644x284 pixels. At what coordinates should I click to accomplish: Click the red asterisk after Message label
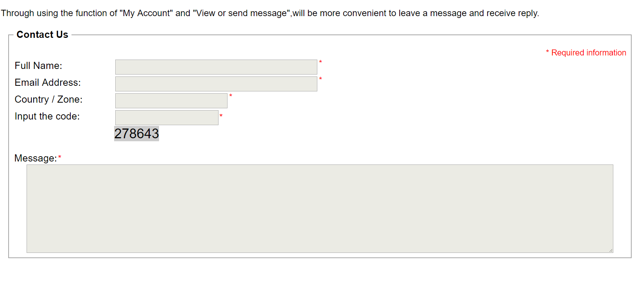59,158
